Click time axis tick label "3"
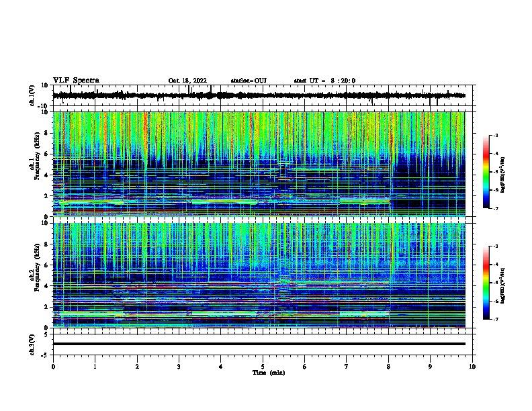The height and width of the screenshot is (411, 532). pos(179,367)
